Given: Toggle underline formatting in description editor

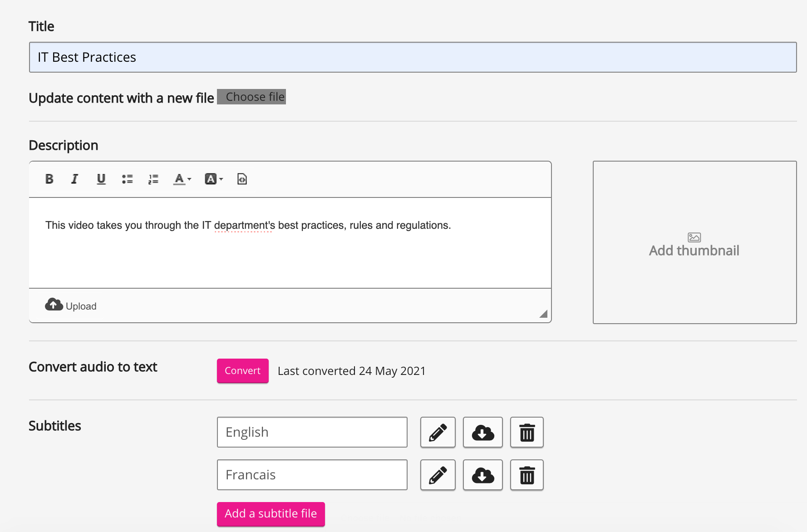Looking at the screenshot, I should 101,179.
